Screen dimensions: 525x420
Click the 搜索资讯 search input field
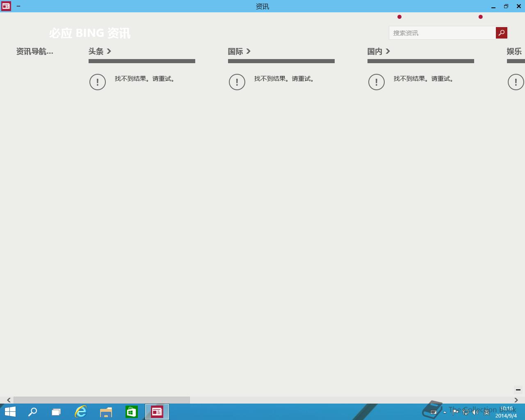point(442,33)
